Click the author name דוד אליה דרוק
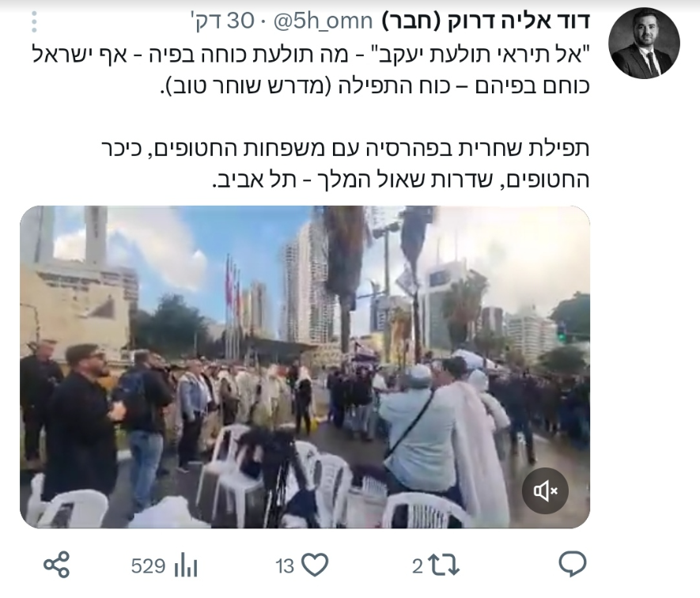 pos(519,21)
